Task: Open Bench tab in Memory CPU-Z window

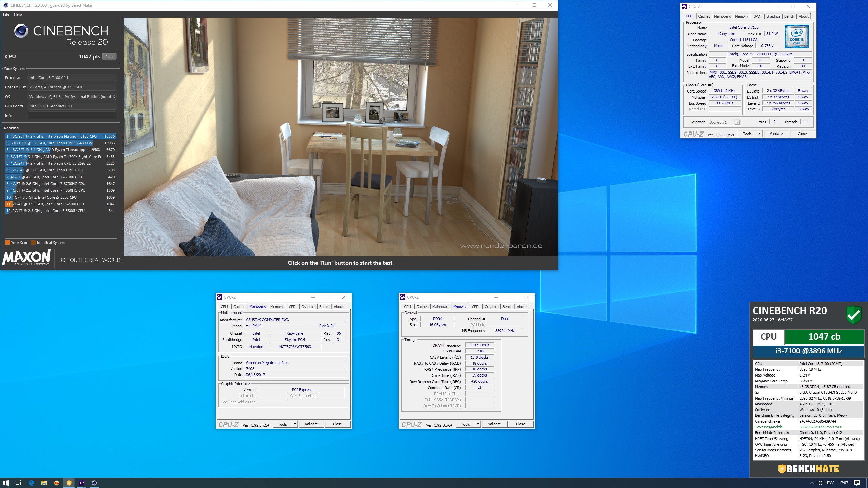Action: [507, 307]
